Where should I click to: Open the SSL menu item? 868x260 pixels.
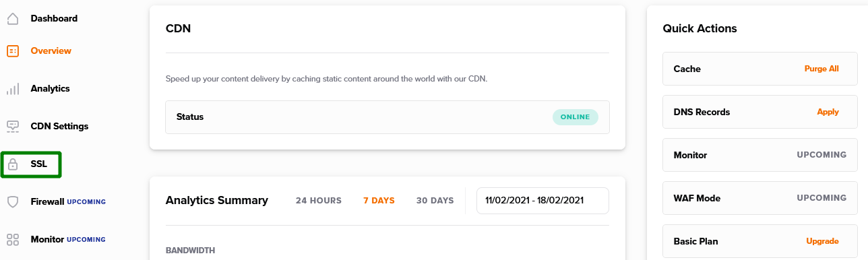(38, 164)
